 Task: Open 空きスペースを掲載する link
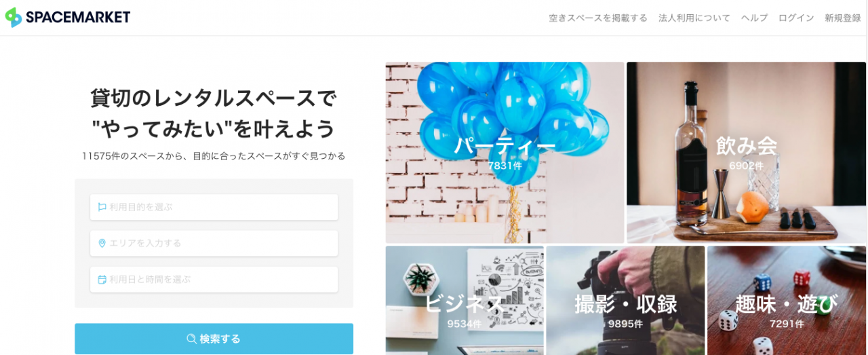pyautogui.click(x=598, y=18)
